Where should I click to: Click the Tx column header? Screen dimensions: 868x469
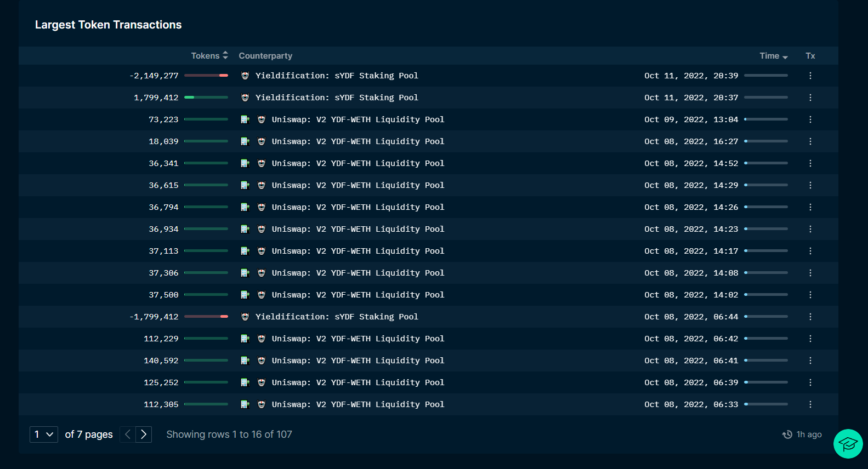[810, 56]
